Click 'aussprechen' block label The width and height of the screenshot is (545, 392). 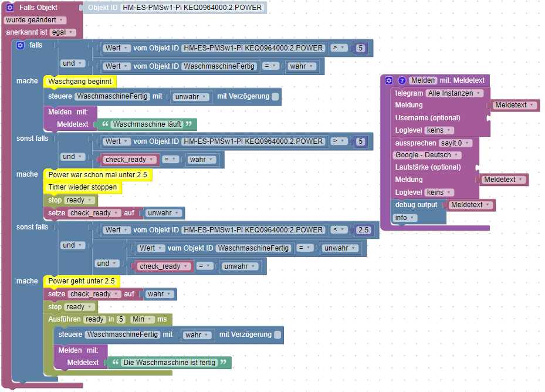click(415, 143)
